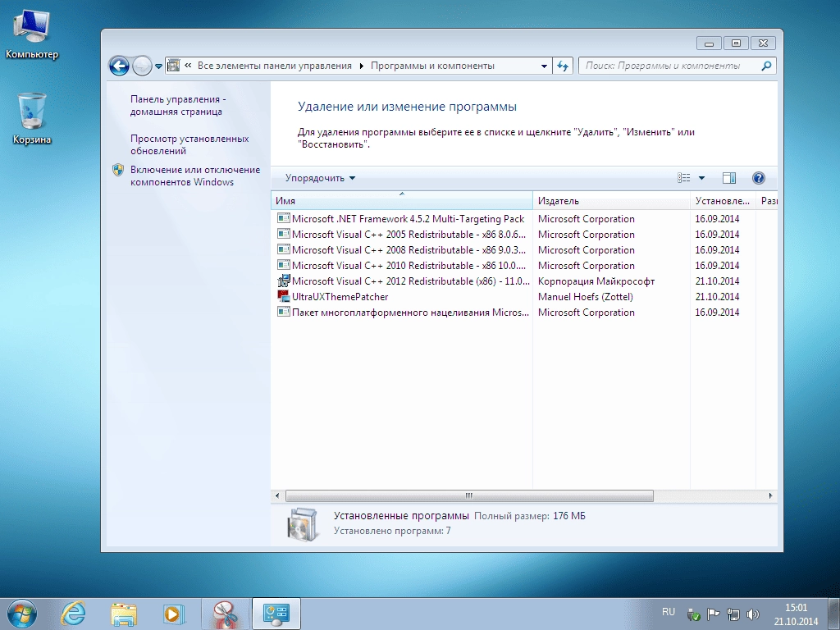The width and height of the screenshot is (840, 630).
Task: Open the Windows Start button
Action: 22,614
